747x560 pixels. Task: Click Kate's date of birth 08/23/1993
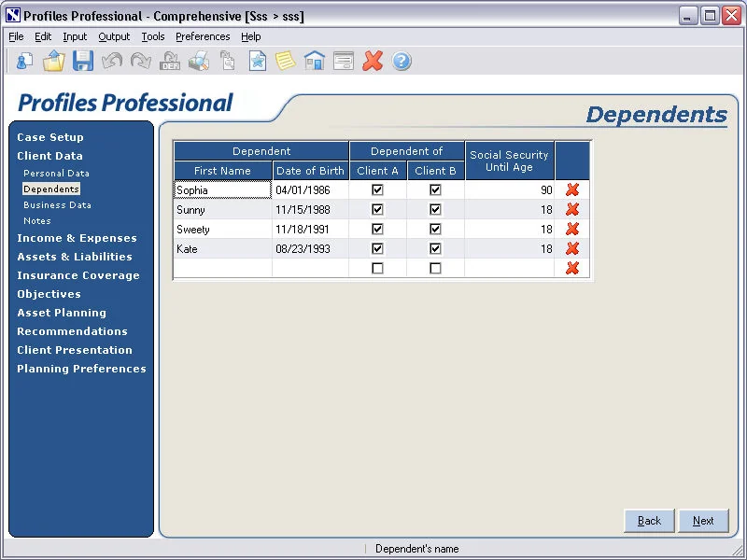point(310,248)
